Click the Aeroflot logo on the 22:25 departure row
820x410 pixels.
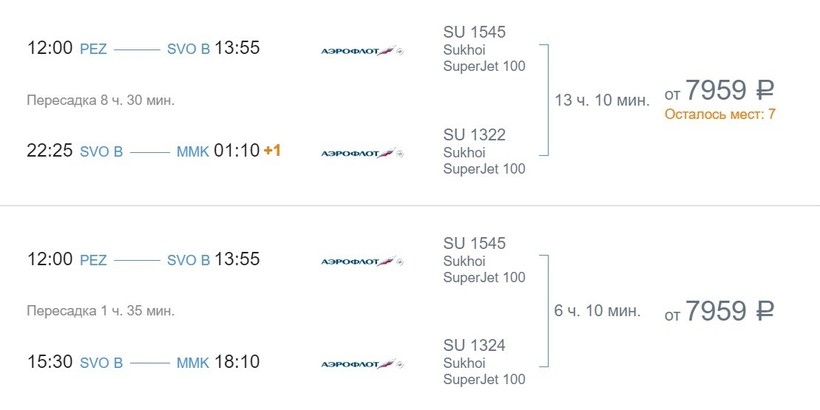tap(361, 153)
